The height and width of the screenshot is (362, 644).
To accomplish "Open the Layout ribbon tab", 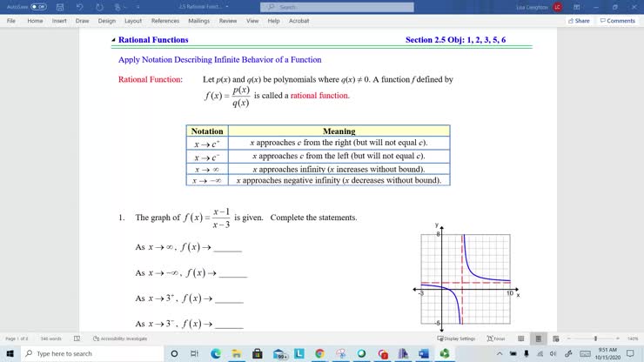I will (x=133, y=20).
